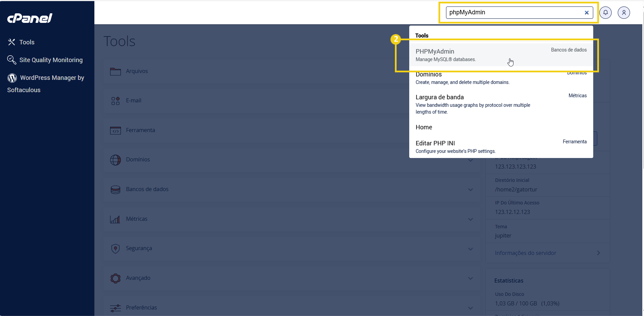Click the Domínios globe icon
644x316 pixels.
[x=116, y=160]
